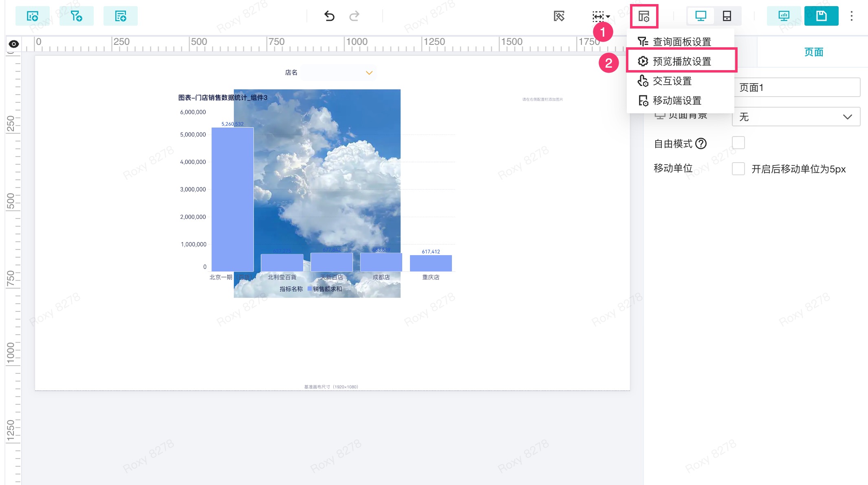Switch to mobile layout view icon
Screen dimensions: 868x485
[x=727, y=16]
